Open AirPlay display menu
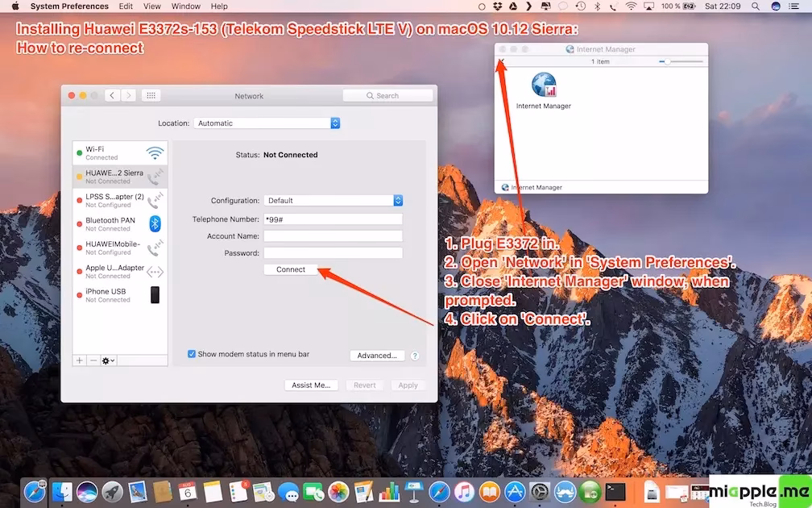This screenshot has width=812, height=508. [648, 6]
